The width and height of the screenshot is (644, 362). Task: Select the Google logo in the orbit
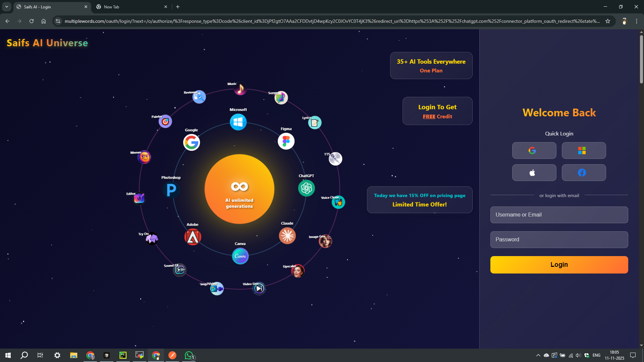tap(192, 142)
